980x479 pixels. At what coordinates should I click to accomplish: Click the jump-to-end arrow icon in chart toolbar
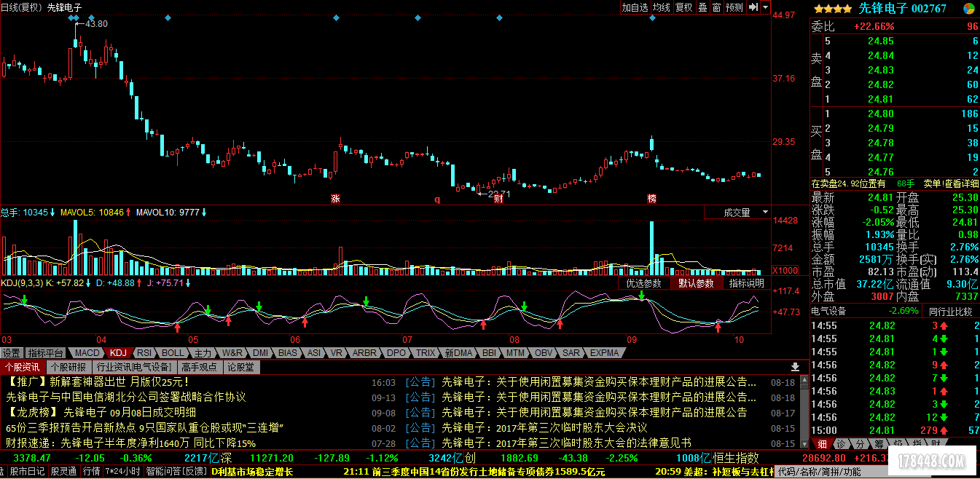pos(753,7)
